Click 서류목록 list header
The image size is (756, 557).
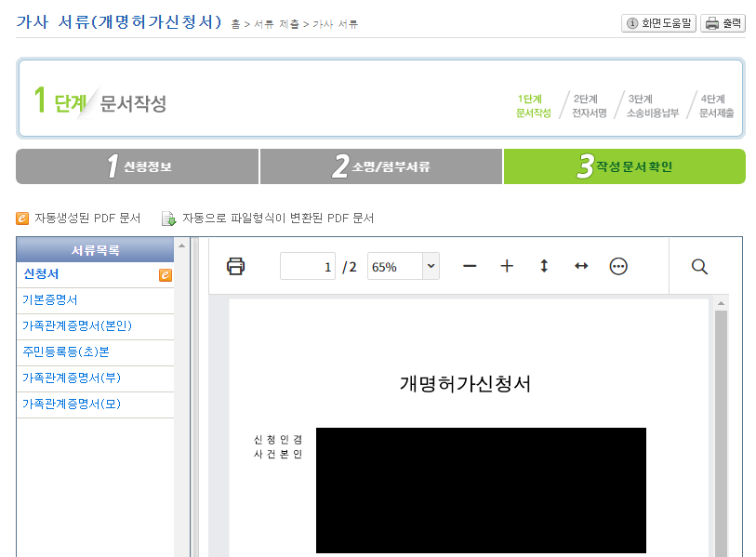click(95, 250)
